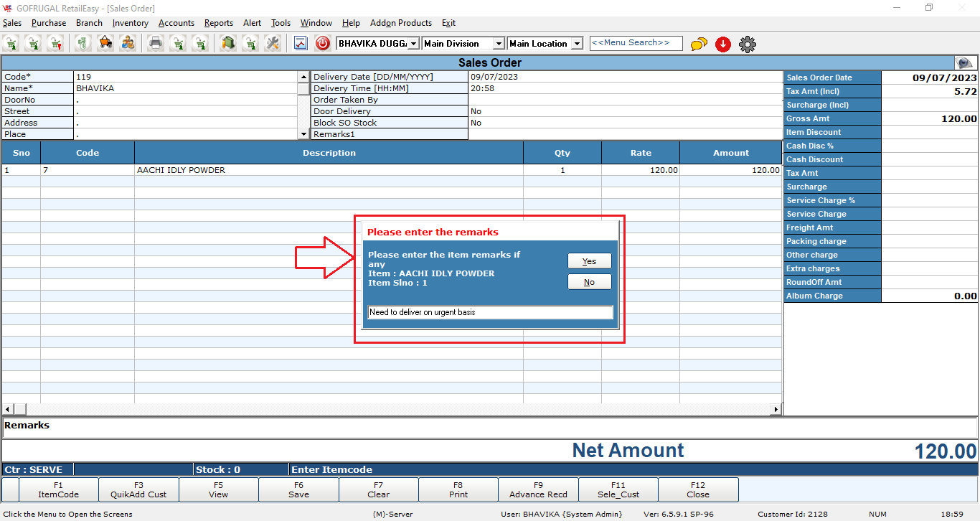Image resolution: width=980 pixels, height=521 pixels.
Task: Click the Rate cell showing 120.00
Action: (x=641, y=170)
